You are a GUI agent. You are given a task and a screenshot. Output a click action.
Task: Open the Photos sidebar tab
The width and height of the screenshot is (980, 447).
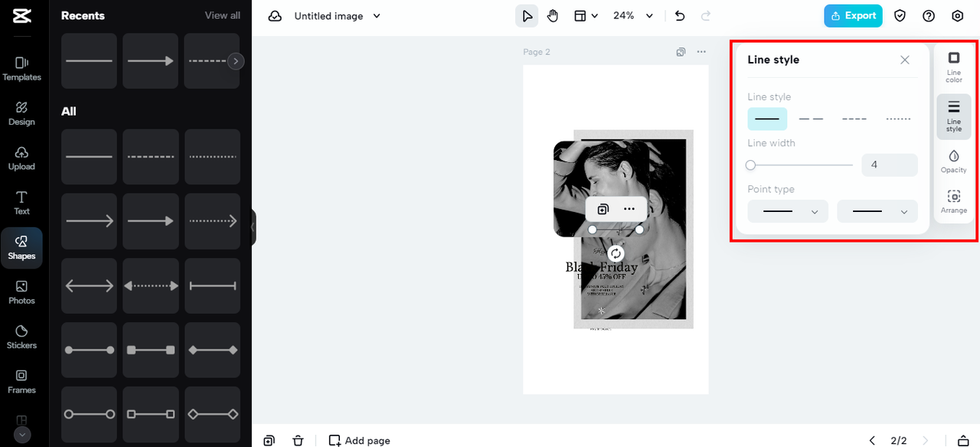[21, 292]
